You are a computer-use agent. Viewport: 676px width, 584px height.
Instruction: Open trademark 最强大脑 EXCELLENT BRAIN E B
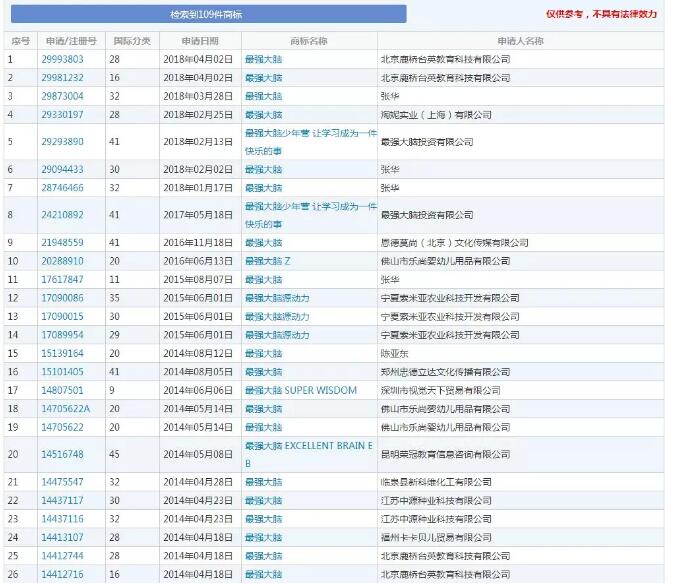pos(309,455)
